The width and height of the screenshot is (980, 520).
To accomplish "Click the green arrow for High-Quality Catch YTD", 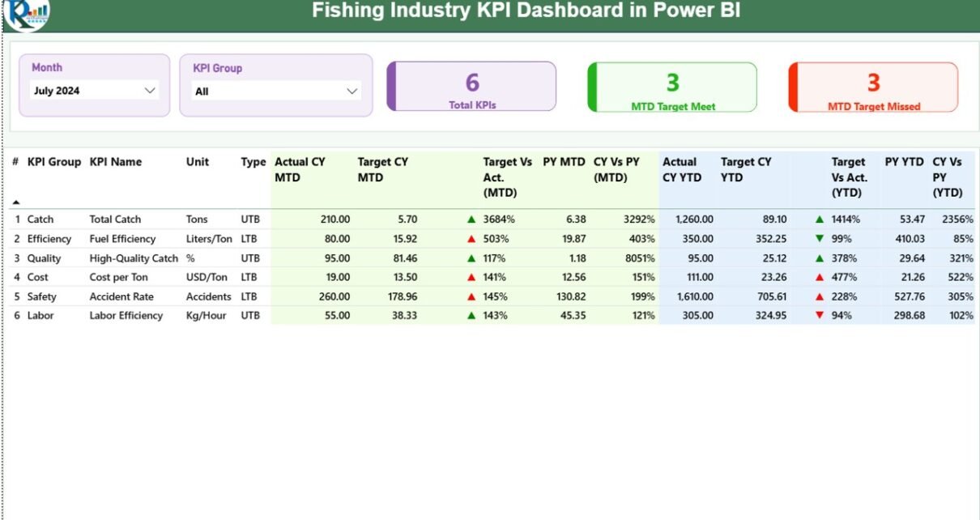I will coord(820,258).
